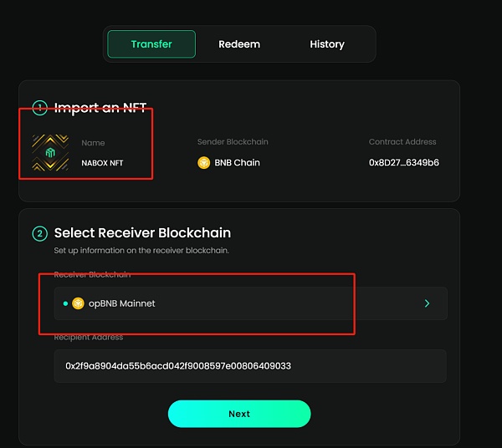
Task: Click the Sender Blockchain column label
Action: click(x=233, y=142)
